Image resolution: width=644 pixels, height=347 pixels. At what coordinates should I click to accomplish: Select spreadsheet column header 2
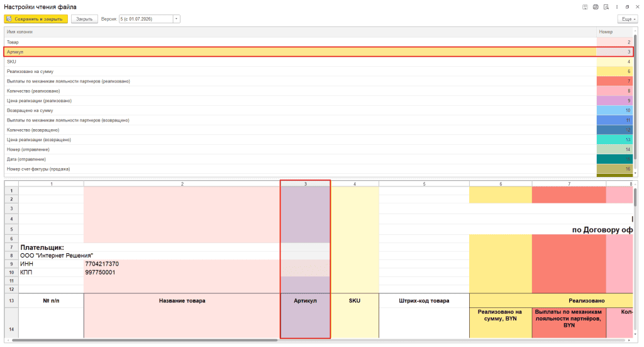(182, 184)
